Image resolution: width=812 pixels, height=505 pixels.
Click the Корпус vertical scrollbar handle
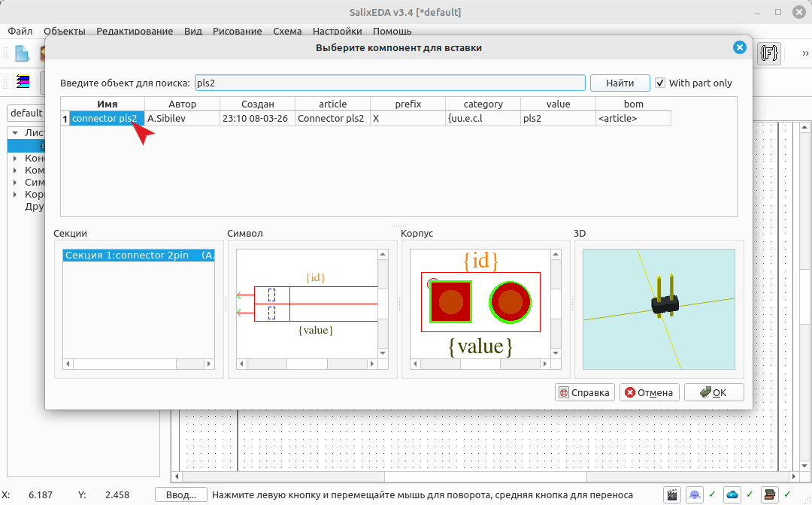pyautogui.click(x=556, y=303)
